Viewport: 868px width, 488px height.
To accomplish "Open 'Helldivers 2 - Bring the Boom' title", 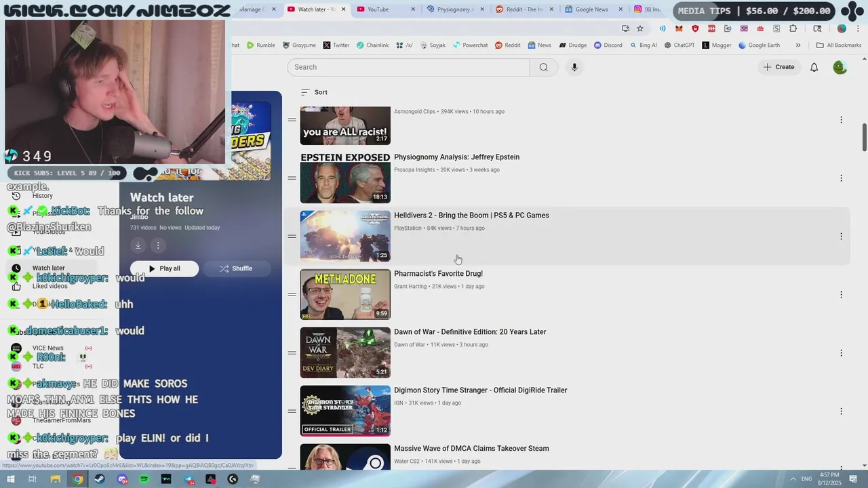I will tap(471, 216).
